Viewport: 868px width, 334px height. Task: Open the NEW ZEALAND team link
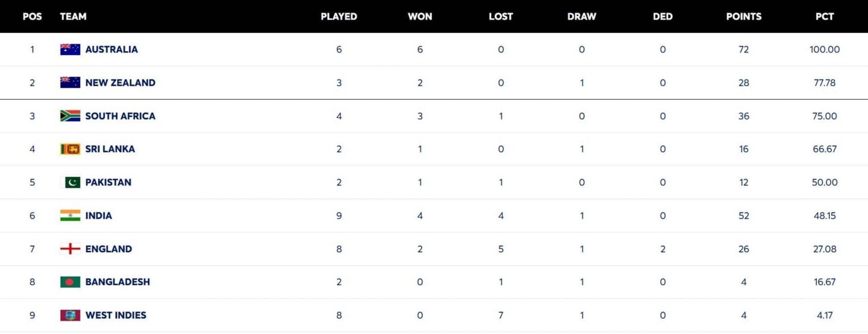pyautogui.click(x=120, y=83)
